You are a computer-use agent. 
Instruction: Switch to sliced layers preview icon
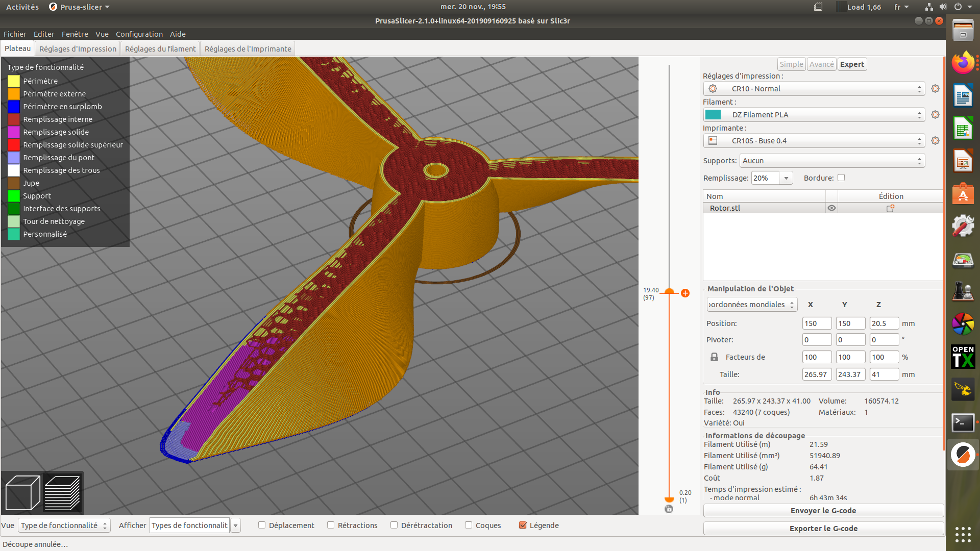click(x=62, y=492)
